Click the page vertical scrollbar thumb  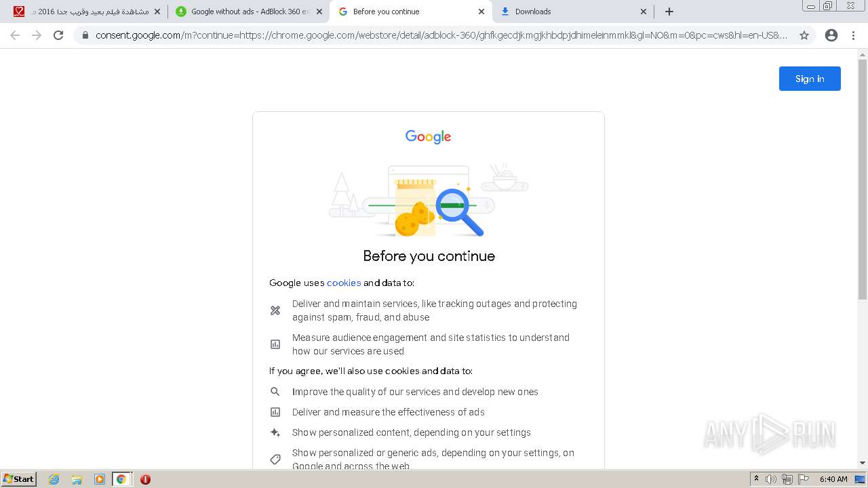click(x=863, y=180)
